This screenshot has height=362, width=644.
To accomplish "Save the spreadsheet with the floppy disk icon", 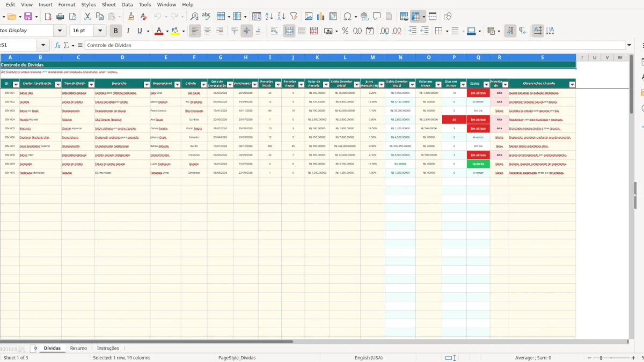I will tap(28, 17).
